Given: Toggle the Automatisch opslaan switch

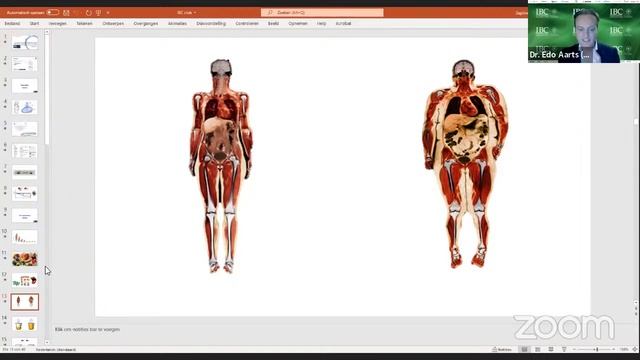Looking at the screenshot, I should point(53,12).
